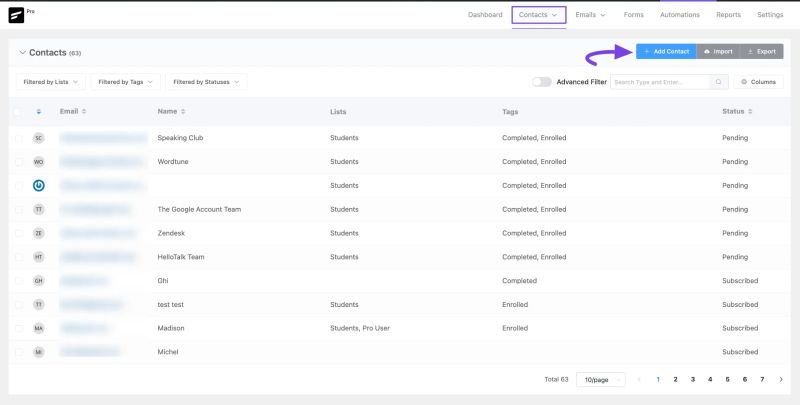Open the Filtered by Tags dropdown
Screen dimensions: 800x405
[x=126, y=82]
